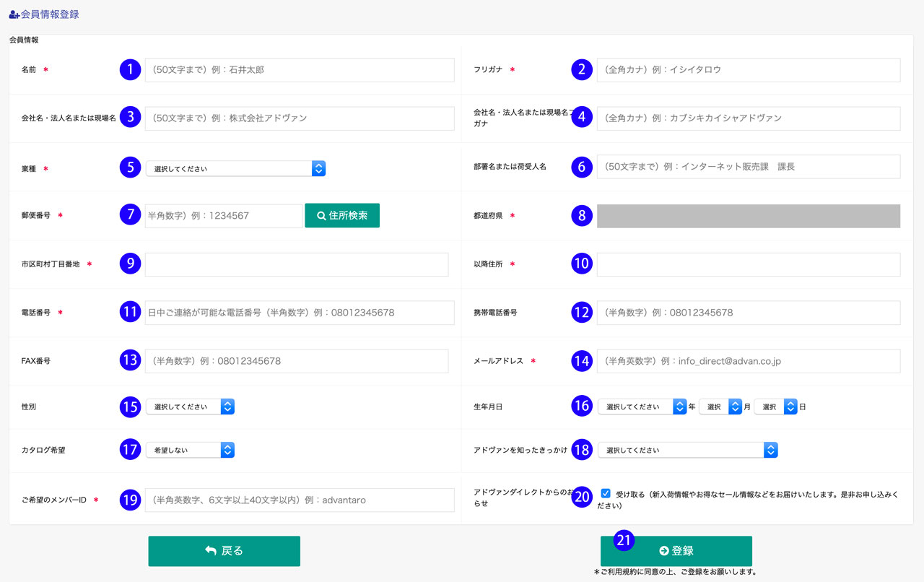The image size is (924, 582).
Task: Click the numbered marker 1 icon
Action: (130, 69)
